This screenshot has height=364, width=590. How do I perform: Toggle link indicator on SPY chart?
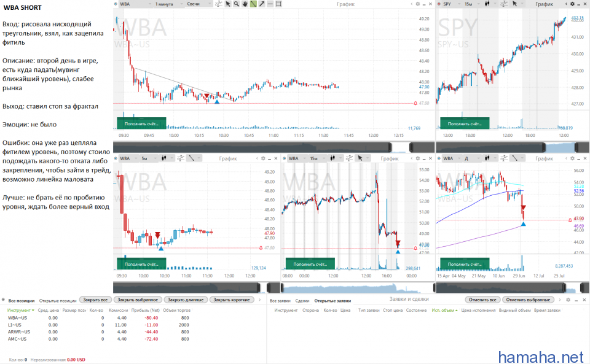[439, 4]
